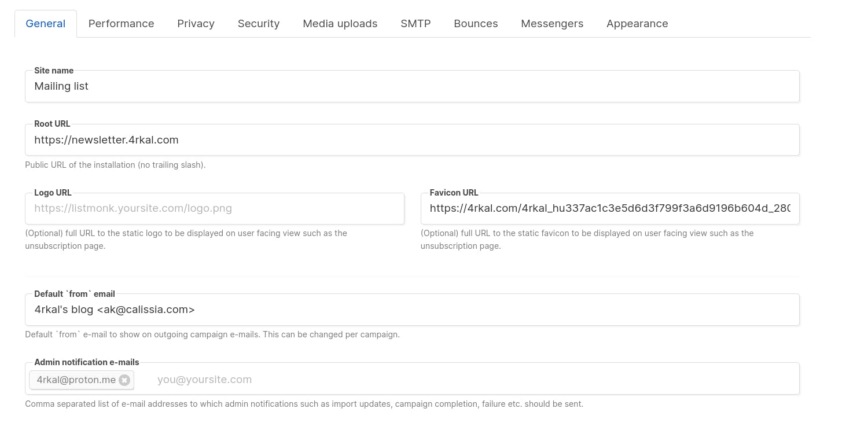Show the Bounces settings tab
This screenshot has width=868, height=423.
(x=476, y=24)
